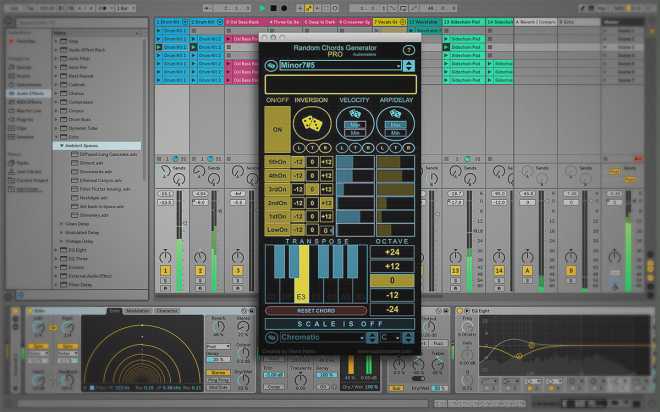Set octave to +24
660x412 pixels.
click(392, 252)
